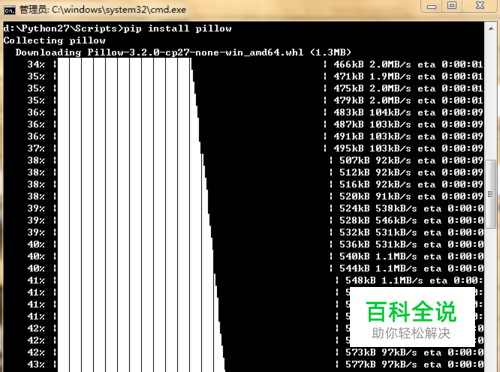Viewport: 500px width, 372px height.
Task: Click the scrollbar up arrow
Action: [x=491, y=29]
